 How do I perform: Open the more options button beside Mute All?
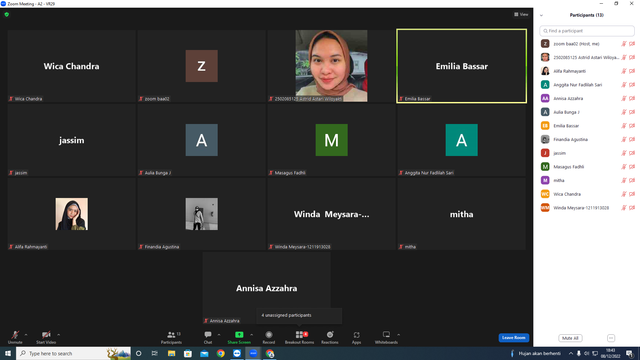tap(611, 338)
